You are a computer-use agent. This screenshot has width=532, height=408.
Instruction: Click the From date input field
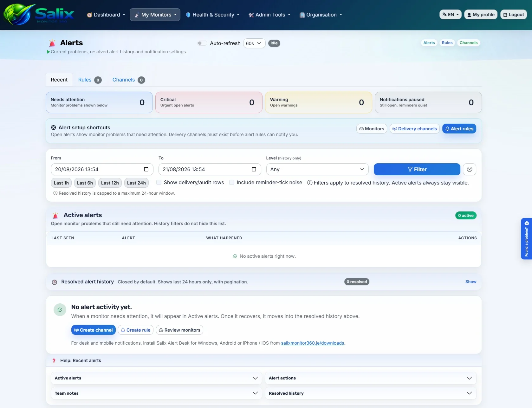click(102, 169)
